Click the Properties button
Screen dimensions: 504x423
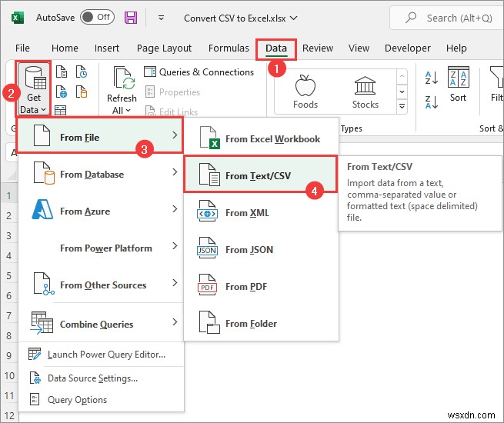pyautogui.click(x=172, y=92)
